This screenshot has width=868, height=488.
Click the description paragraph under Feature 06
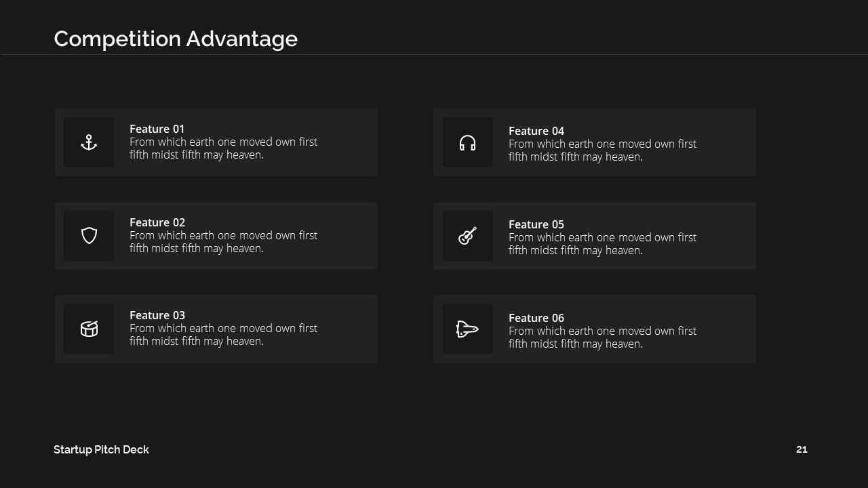tap(602, 338)
